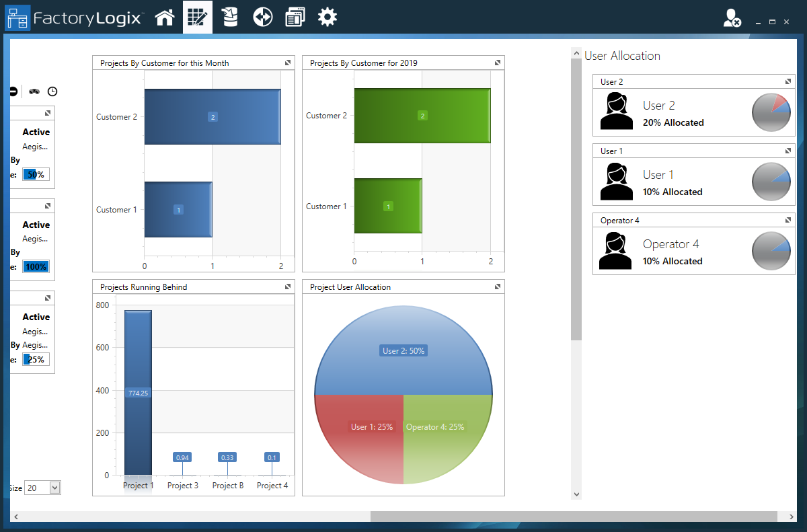Click inside the 50% allocation field
The height and width of the screenshot is (532, 807).
[35, 174]
